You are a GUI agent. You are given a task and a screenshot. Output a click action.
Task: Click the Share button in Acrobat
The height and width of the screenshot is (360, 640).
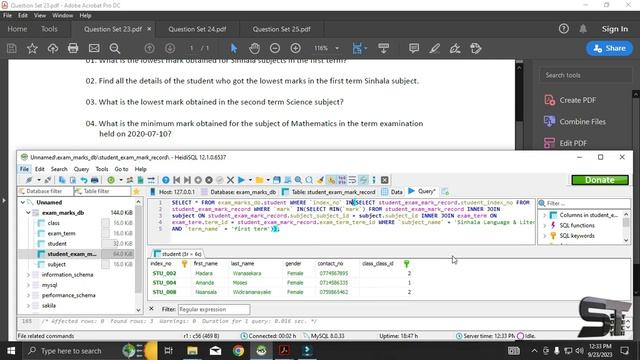(609, 48)
